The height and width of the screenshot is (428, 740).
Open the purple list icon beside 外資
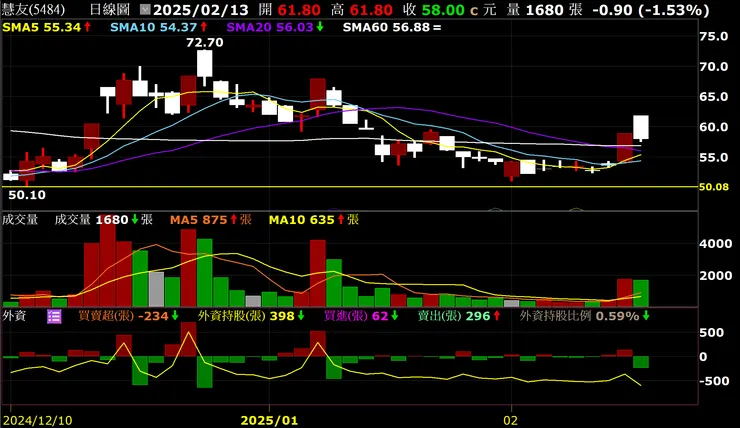coord(54,316)
